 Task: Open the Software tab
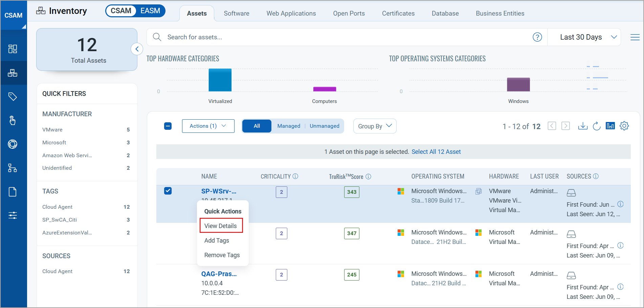237,13
